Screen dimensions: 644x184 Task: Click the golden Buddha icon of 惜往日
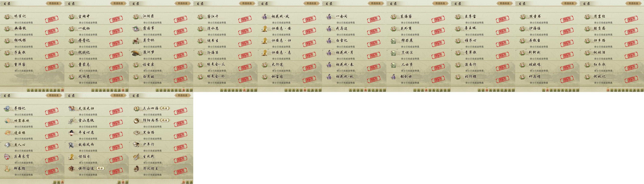coord(72,157)
